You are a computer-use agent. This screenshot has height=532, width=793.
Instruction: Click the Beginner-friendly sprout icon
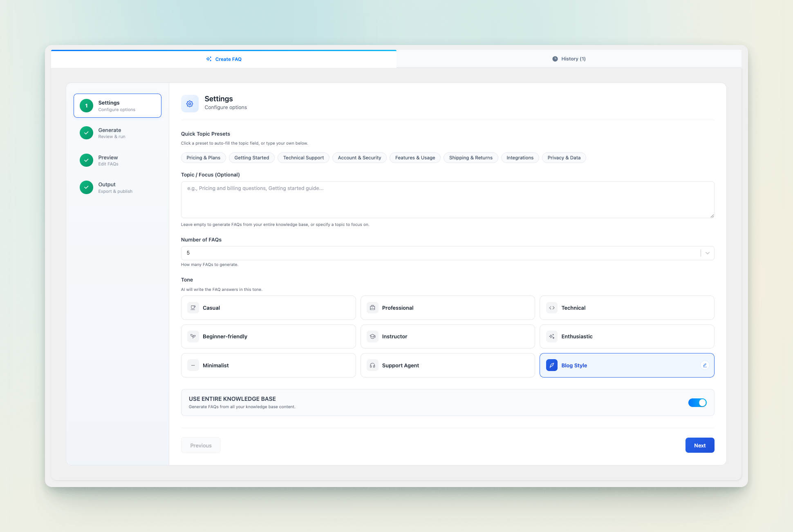click(193, 336)
